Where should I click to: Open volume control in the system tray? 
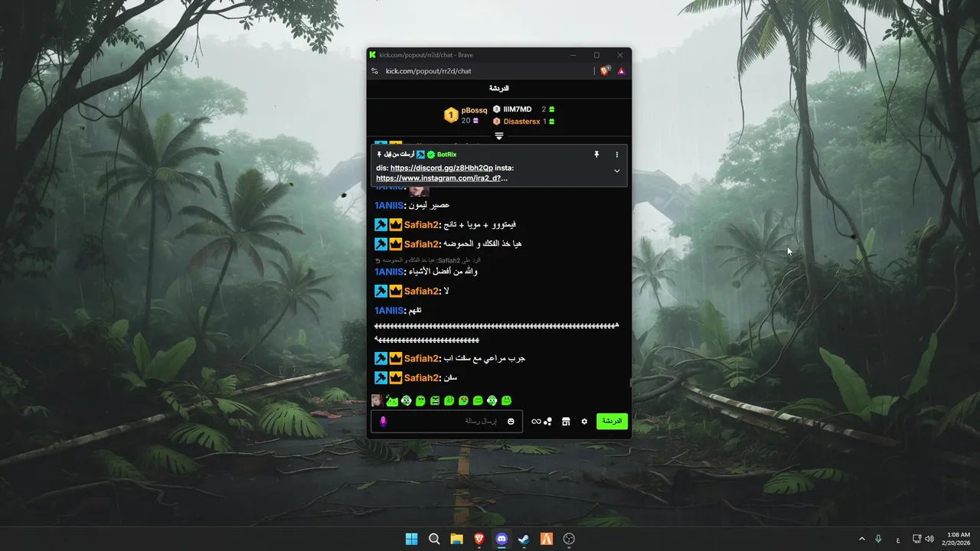(929, 539)
